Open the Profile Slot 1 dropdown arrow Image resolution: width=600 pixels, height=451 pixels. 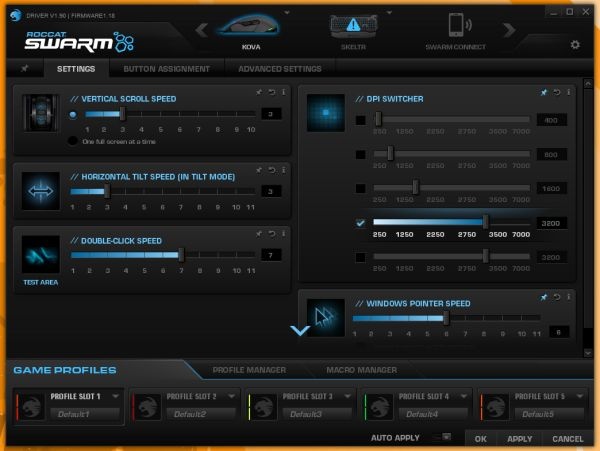[116, 396]
